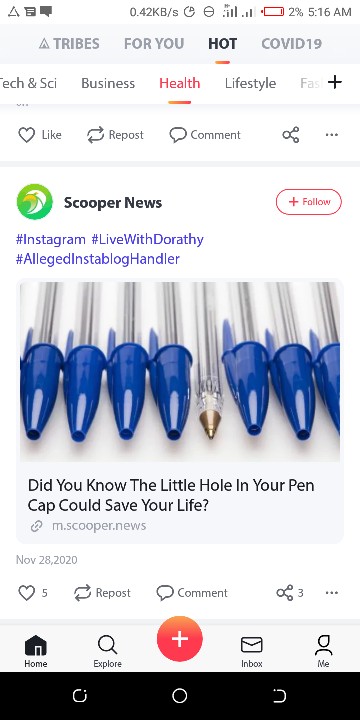The height and width of the screenshot is (720, 360).
Task: Click the Scooper News avatar logo
Action: (x=34, y=202)
